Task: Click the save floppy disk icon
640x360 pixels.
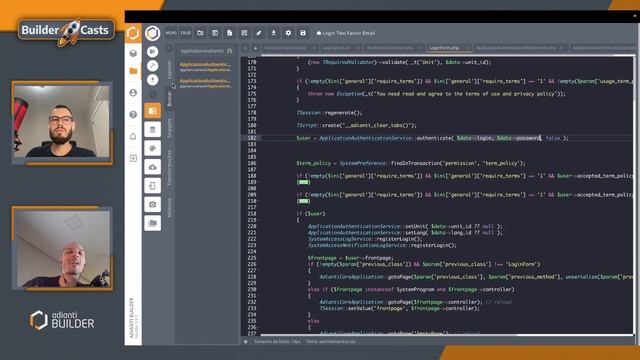Action: (x=303, y=33)
